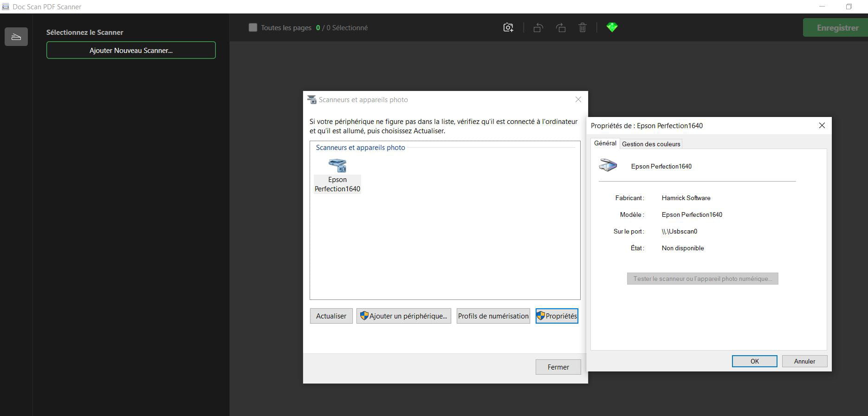Click Tester le scanner button

pos(702,279)
